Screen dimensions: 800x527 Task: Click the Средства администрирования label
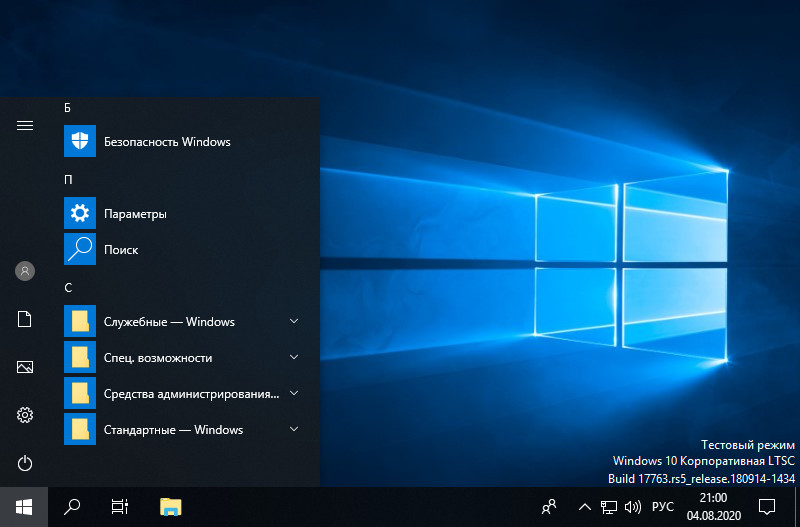[192, 394]
